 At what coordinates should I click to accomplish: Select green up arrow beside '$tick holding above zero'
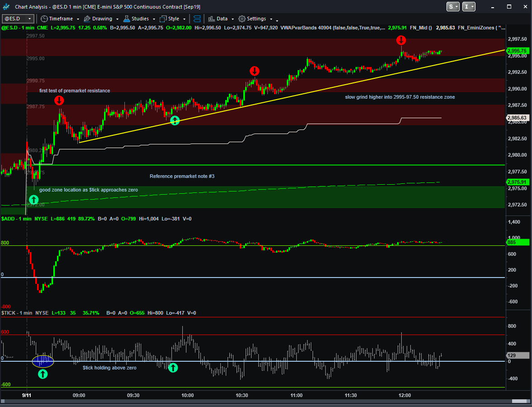(x=173, y=367)
